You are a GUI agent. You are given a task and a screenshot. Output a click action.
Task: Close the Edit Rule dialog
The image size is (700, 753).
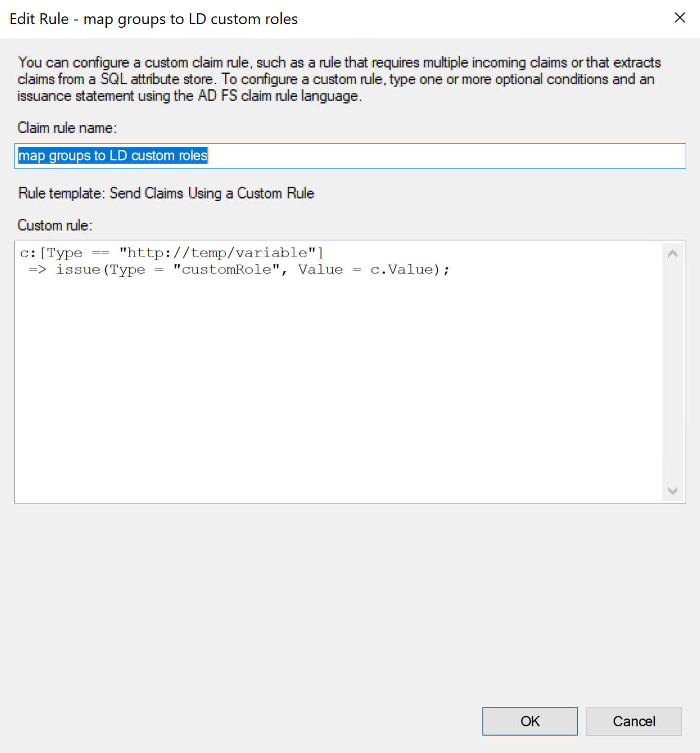679,17
